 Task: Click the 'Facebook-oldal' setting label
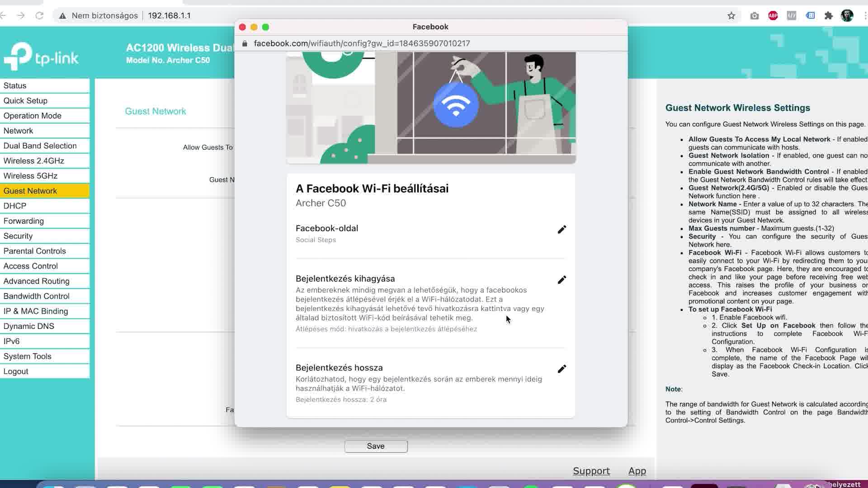point(327,228)
